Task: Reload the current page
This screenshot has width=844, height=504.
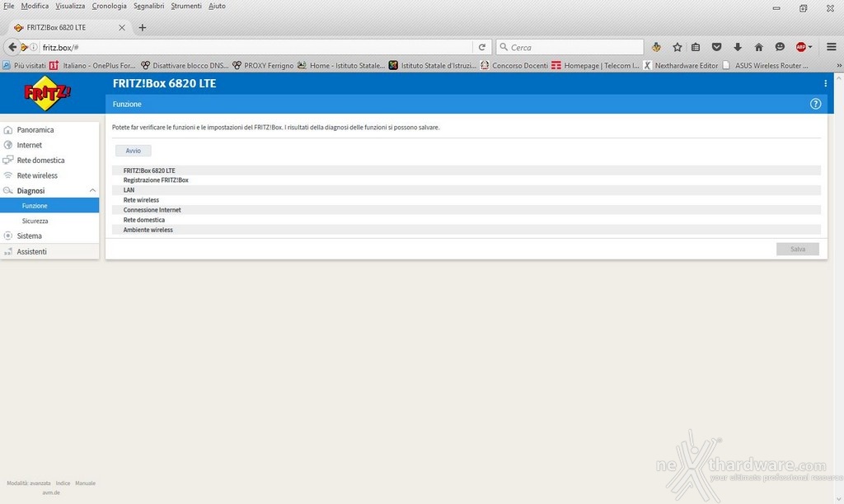Action: [x=482, y=47]
